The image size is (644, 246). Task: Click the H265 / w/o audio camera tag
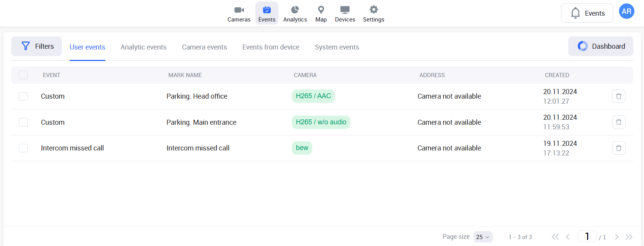(x=321, y=122)
